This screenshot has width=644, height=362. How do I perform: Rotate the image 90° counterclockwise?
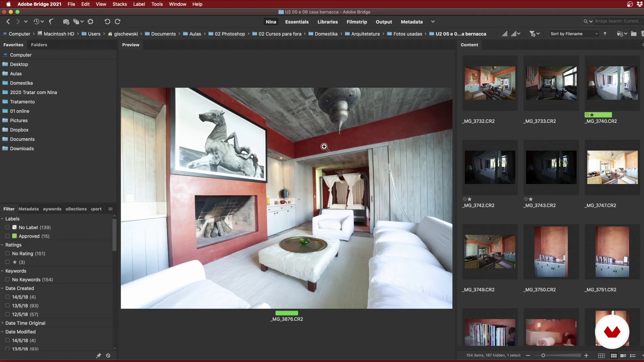[x=107, y=21]
